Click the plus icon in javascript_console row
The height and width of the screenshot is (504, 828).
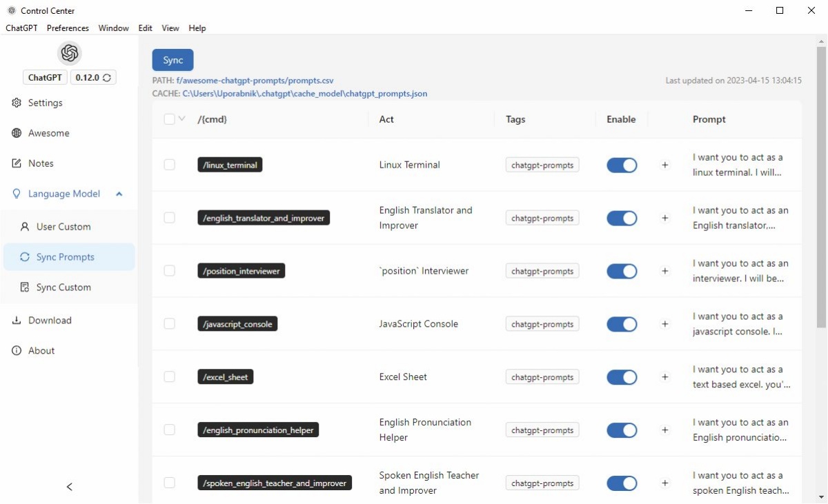665,324
